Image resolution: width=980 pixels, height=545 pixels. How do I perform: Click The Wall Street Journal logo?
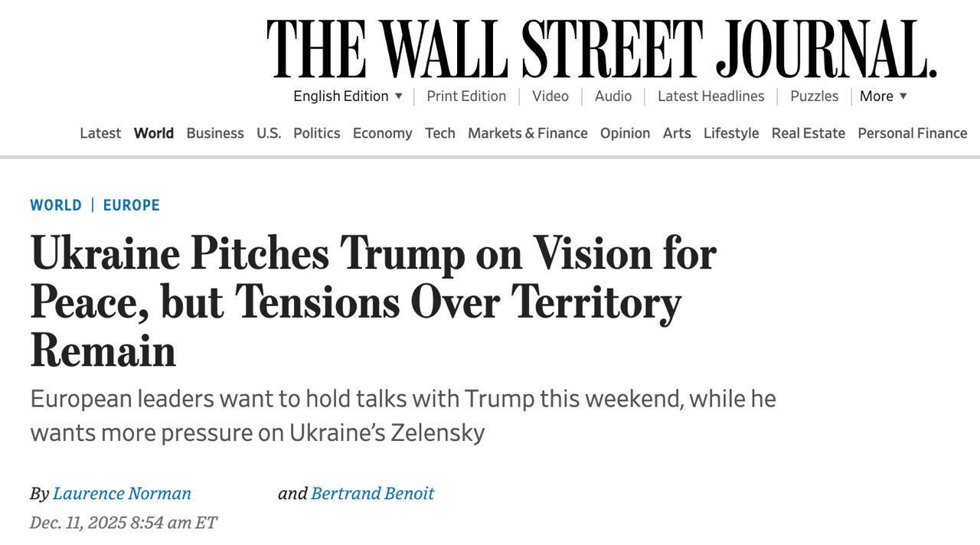(x=601, y=49)
